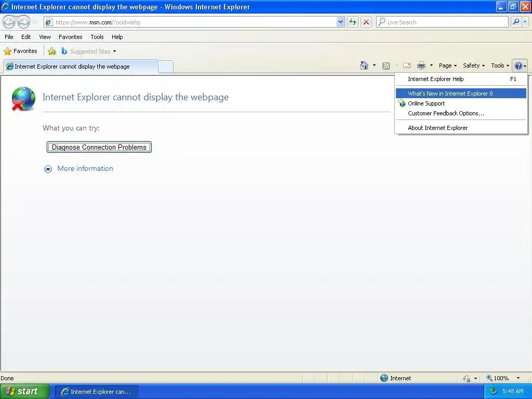Open the Page command bar menu
The width and height of the screenshot is (532, 399).
tap(447, 65)
